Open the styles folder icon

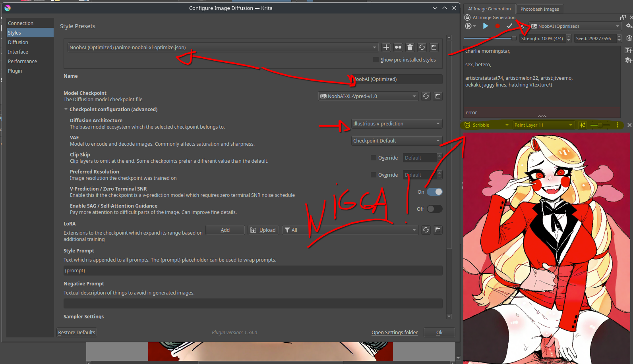pyautogui.click(x=434, y=47)
